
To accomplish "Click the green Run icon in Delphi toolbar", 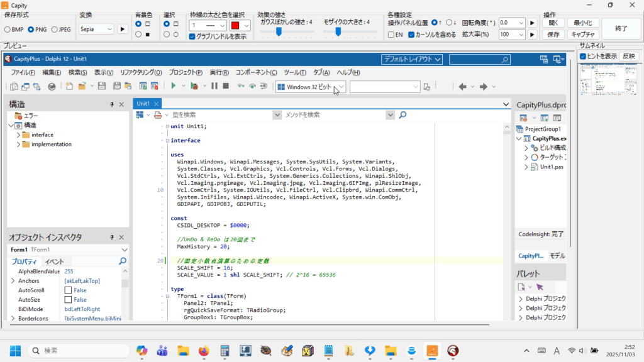I will coord(174,86).
